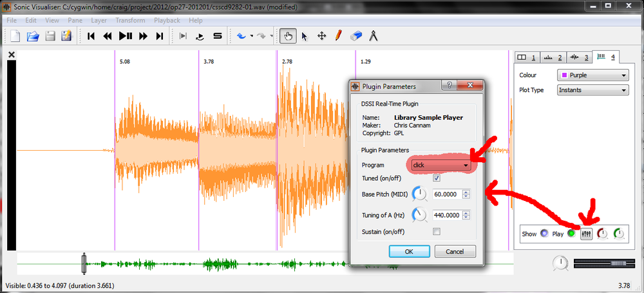Select the Move crosshair tool
The image size is (644, 293).
tap(321, 36)
